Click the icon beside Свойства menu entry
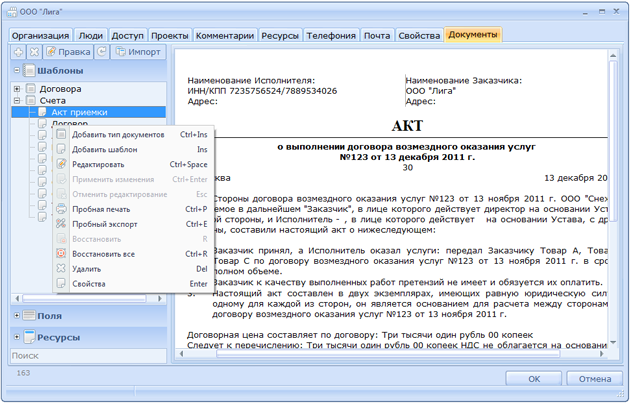Viewport: 630px width, 403px height. tap(61, 283)
